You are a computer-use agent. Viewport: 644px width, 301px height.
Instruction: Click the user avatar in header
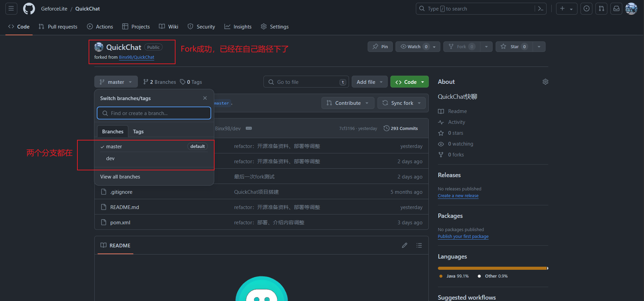tap(631, 8)
